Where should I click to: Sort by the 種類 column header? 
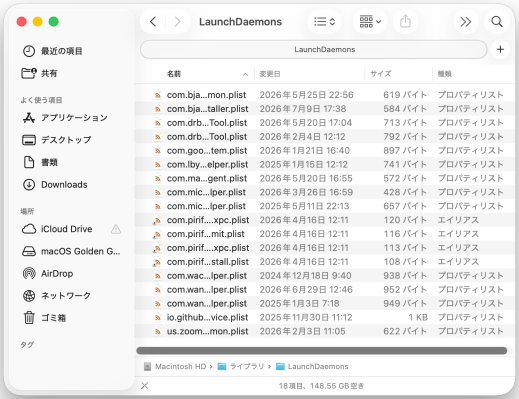click(445, 74)
